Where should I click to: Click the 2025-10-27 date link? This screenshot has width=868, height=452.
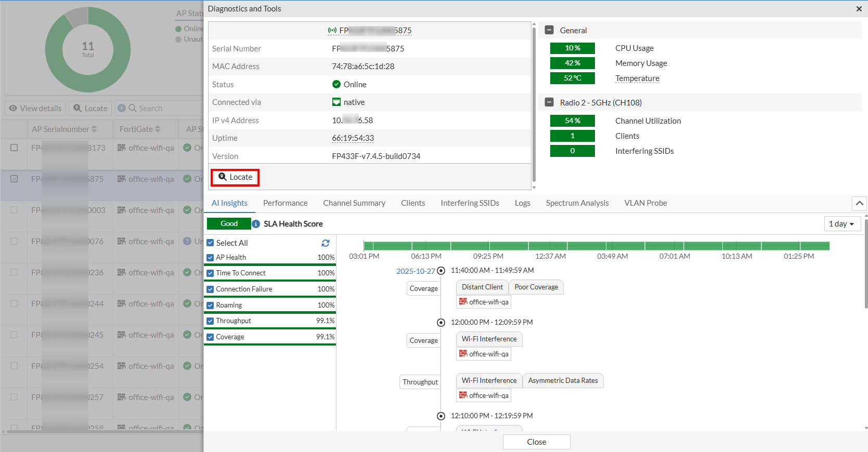[x=415, y=271]
